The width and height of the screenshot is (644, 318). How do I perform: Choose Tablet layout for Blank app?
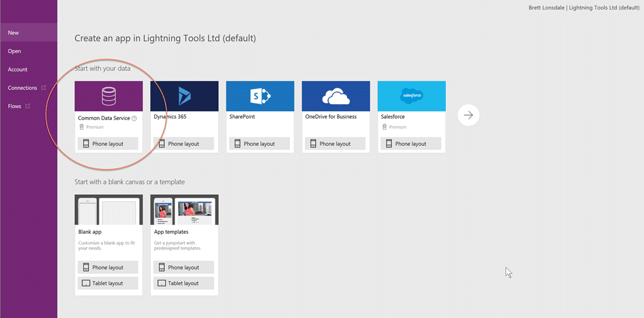click(x=108, y=283)
